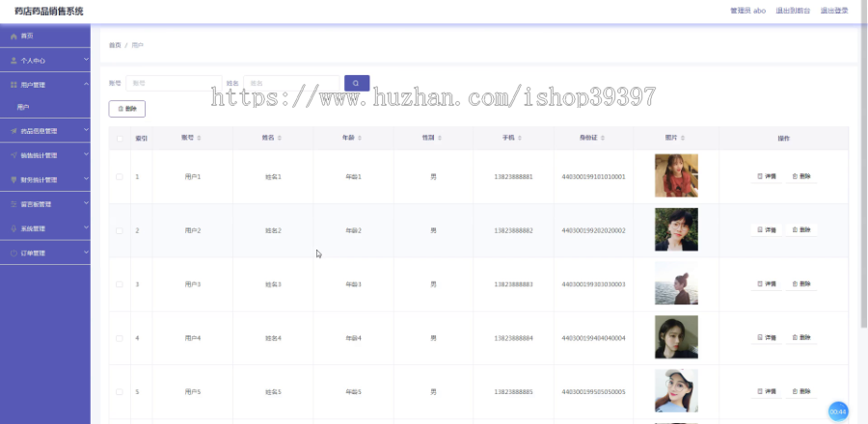
Task: Open the 订单管理 menu label
Action: coord(33,252)
